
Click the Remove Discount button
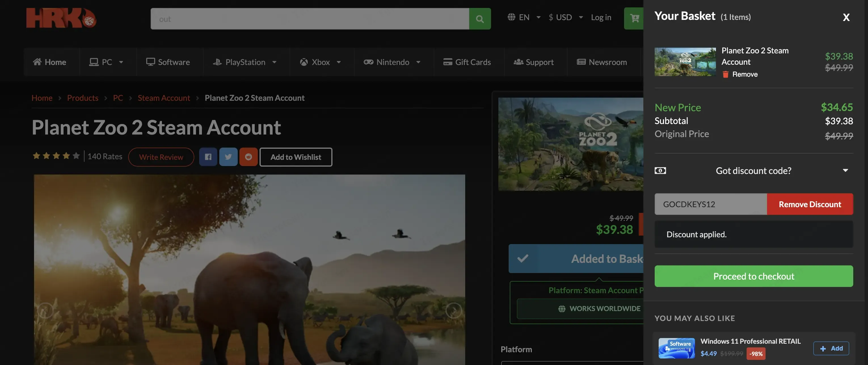point(810,204)
